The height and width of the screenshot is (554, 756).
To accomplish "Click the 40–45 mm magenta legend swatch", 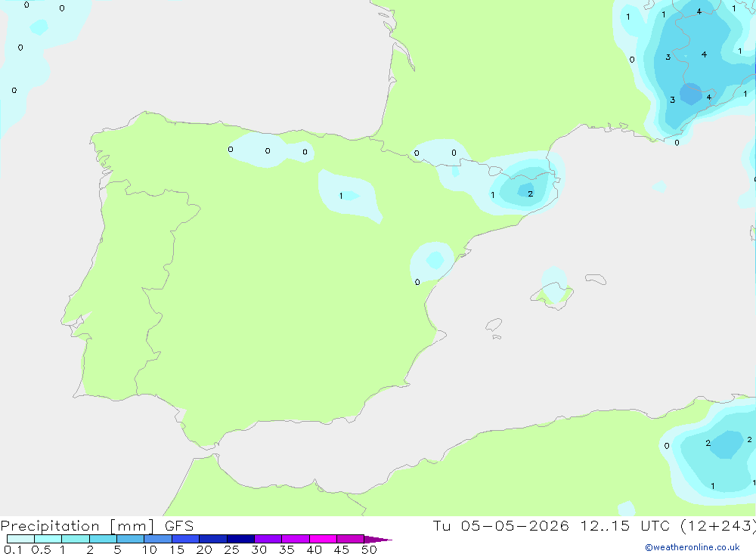I will tap(323, 539).
